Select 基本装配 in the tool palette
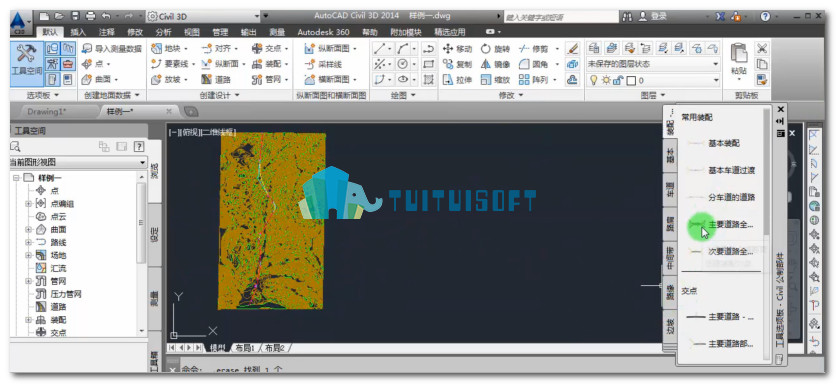This screenshot has width=836, height=384. (x=715, y=143)
